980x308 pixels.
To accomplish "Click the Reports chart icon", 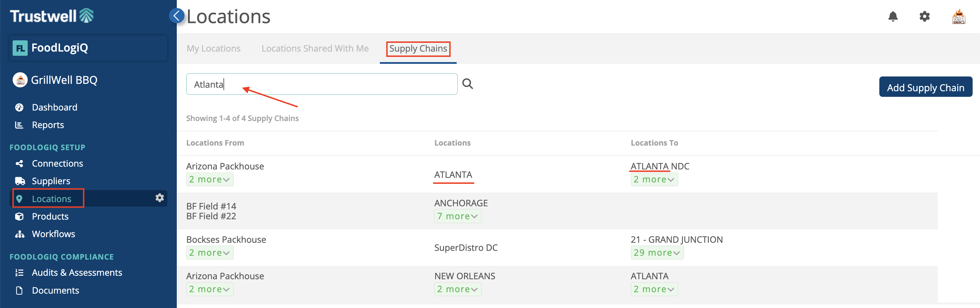I will (19, 125).
